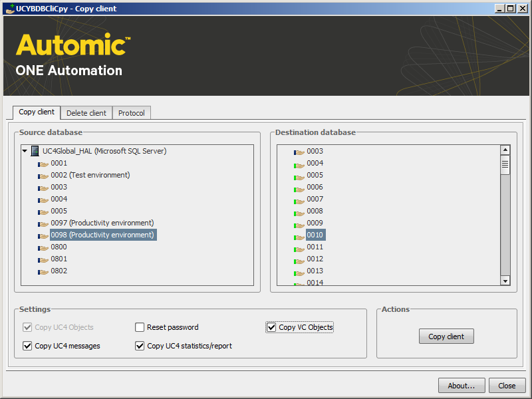Image resolution: width=532 pixels, height=399 pixels.
Task: Click the hand icon of source client 0004
Action: (43, 200)
